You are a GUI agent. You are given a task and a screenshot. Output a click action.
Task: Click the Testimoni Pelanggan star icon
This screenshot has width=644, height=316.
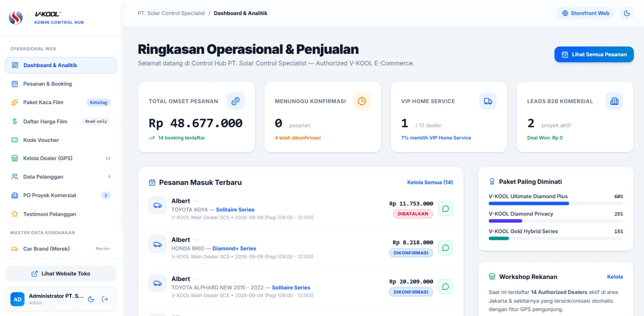[x=15, y=214]
